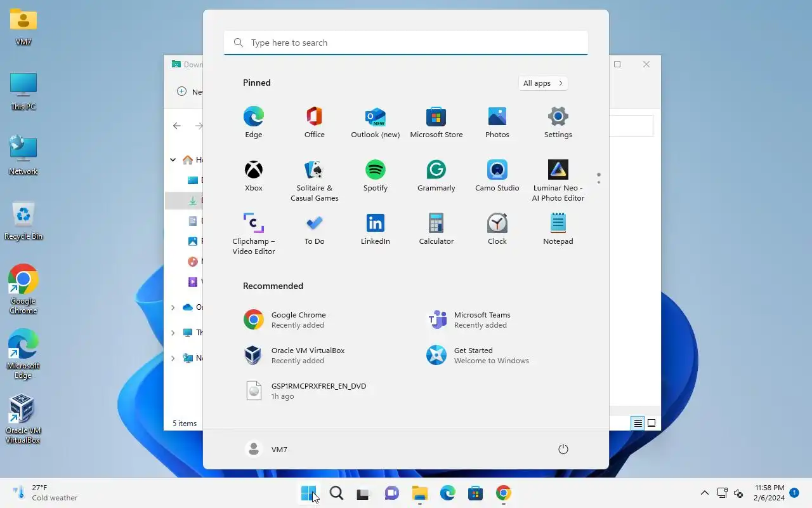
Task: Open the weather widget showing 27°F
Action: pyautogui.click(x=44, y=493)
